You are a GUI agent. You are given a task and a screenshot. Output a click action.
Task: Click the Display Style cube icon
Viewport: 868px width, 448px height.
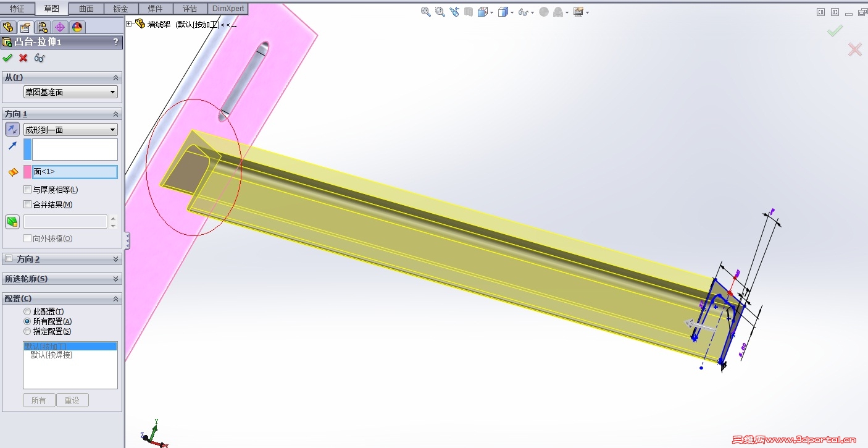click(x=503, y=12)
